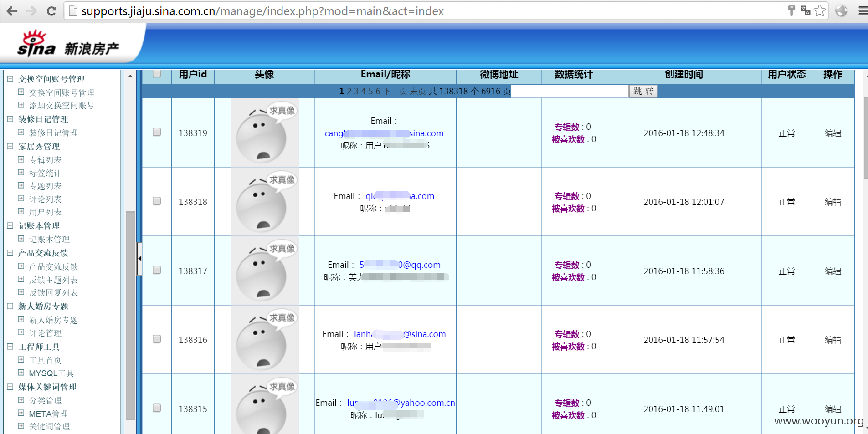Check the box for user 138318
The width and height of the screenshot is (868, 434).
click(x=157, y=201)
